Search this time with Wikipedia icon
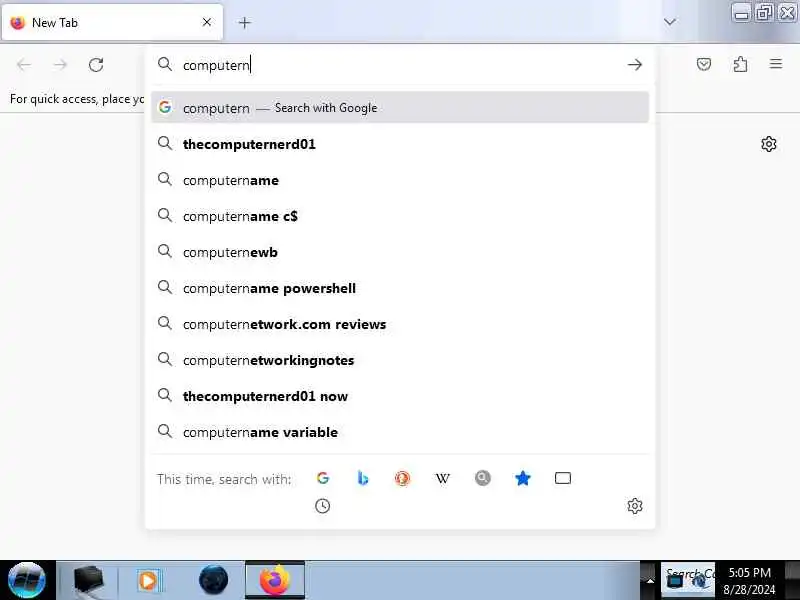Image resolution: width=800 pixels, height=600 pixels. 442,478
